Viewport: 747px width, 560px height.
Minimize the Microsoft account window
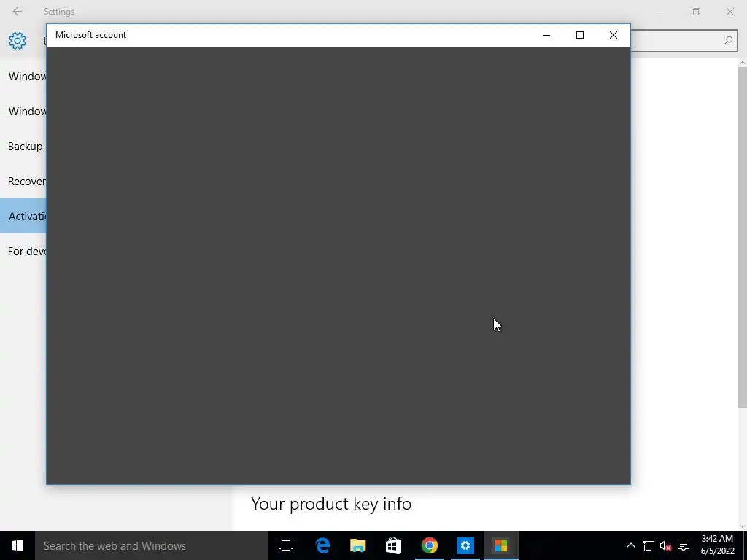coord(546,35)
